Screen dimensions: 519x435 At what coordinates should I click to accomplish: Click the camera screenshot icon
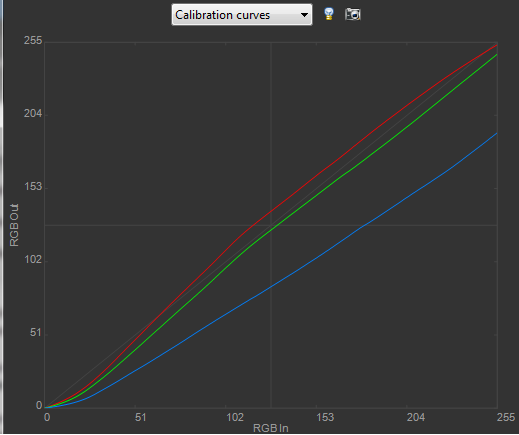[x=353, y=14]
